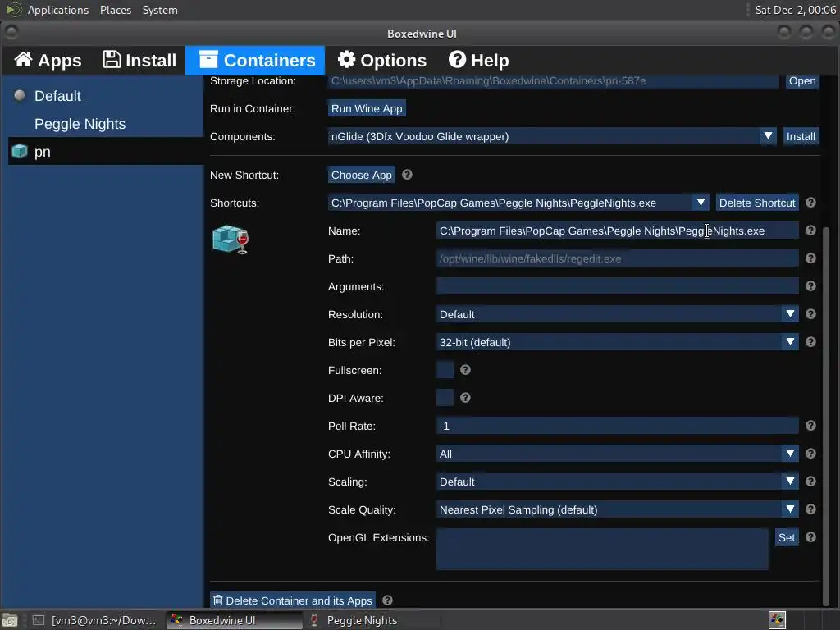Click the Default container grey circle icon
This screenshot has height=630, width=840.
[20, 95]
